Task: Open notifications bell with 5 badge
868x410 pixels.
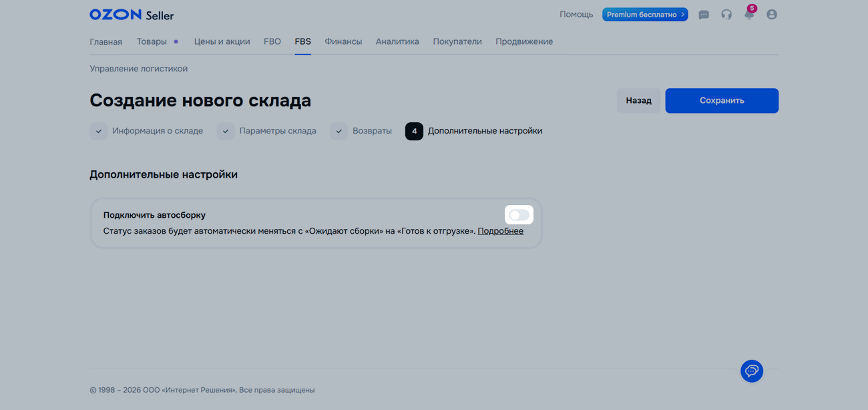Action: pos(749,15)
